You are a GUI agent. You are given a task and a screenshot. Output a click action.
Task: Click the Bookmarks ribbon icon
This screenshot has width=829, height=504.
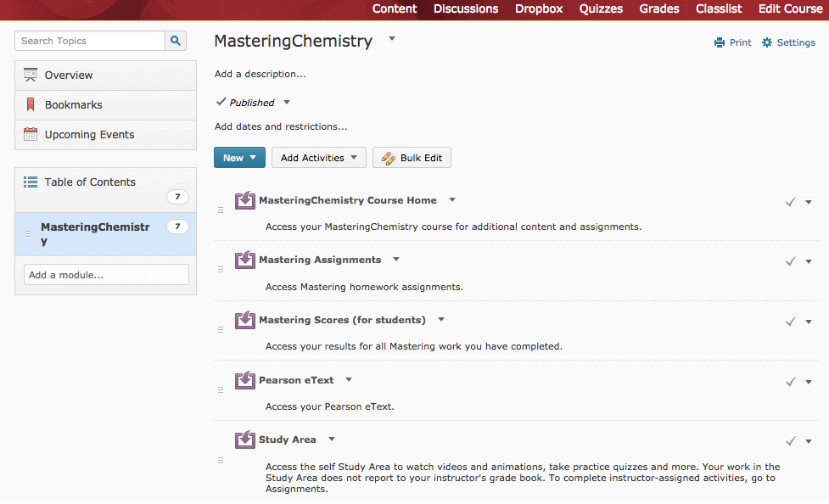click(x=31, y=105)
